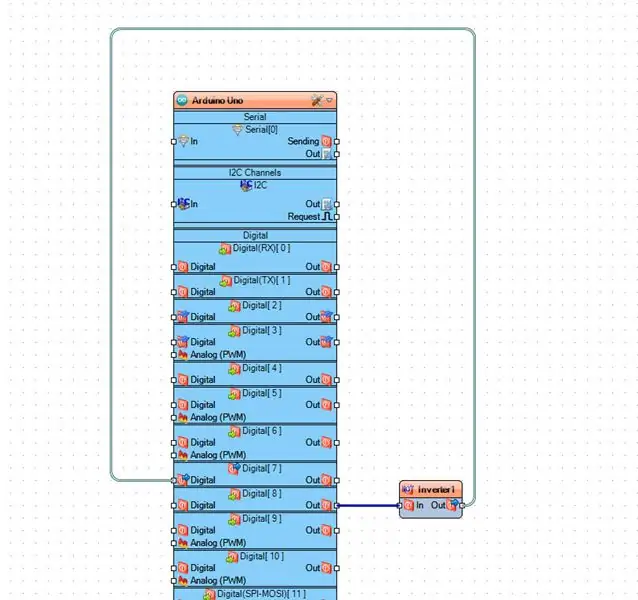Click the Digital[6] Out pin icon
Screen dimensions: 638x600
(327, 442)
